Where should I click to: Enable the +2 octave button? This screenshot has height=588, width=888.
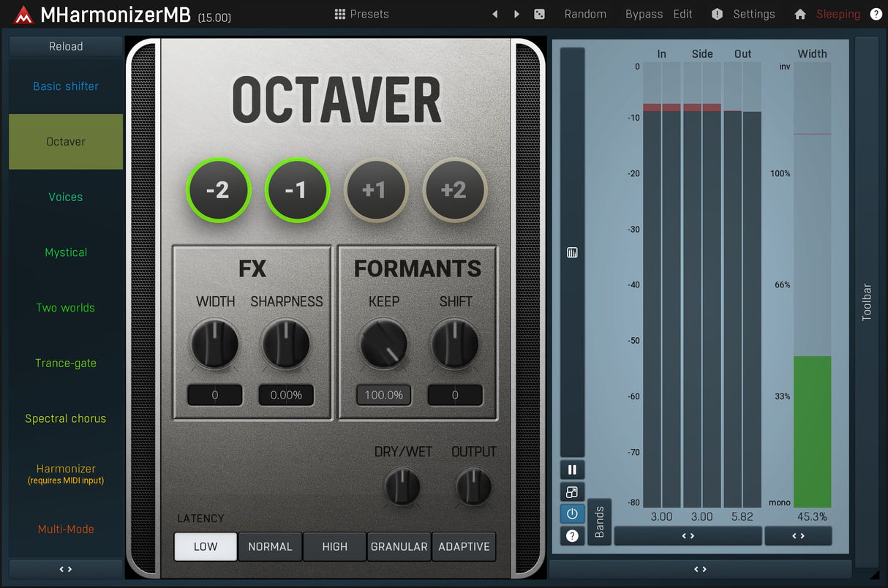pyautogui.click(x=454, y=190)
